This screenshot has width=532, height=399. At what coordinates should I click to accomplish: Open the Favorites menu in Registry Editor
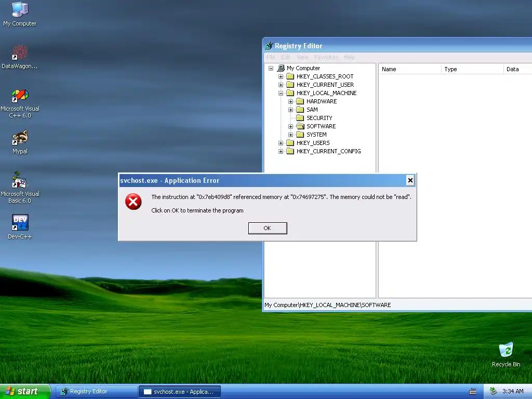point(326,57)
